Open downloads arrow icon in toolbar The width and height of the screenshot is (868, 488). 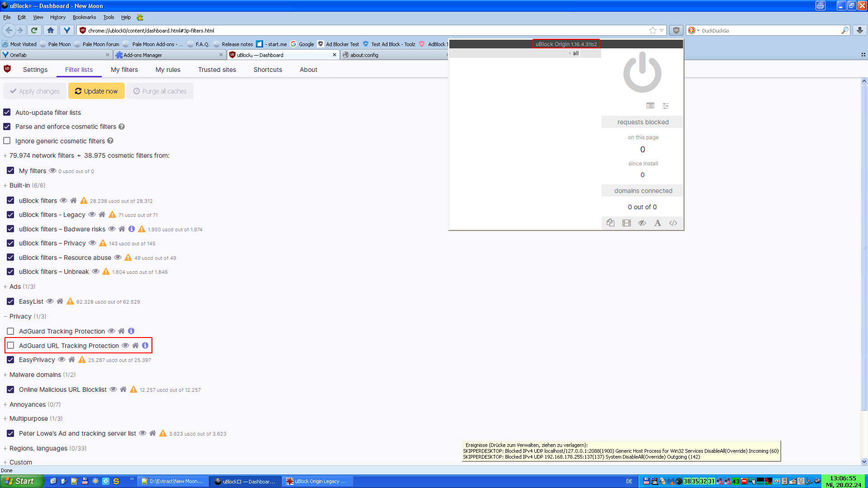859,30
